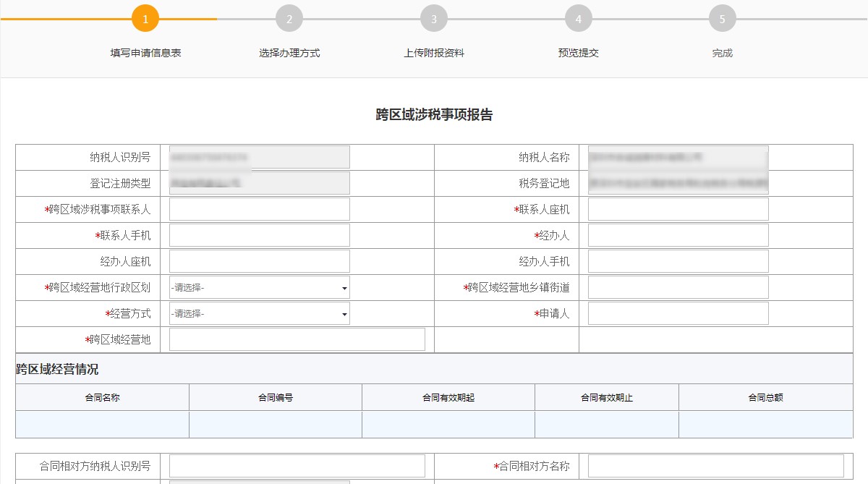Click the 跨区域经营地乡镇街道 input field
This screenshot has width=868, height=484.
pos(678,287)
